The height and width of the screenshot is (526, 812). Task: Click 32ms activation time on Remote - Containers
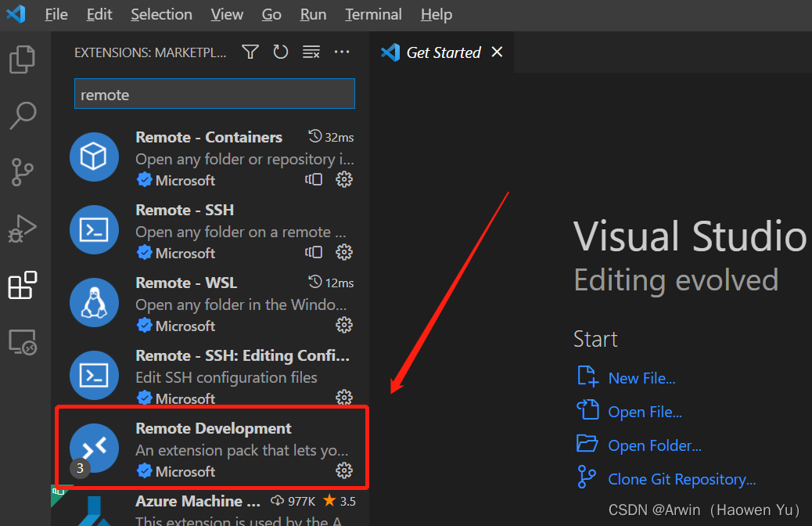tap(332, 137)
